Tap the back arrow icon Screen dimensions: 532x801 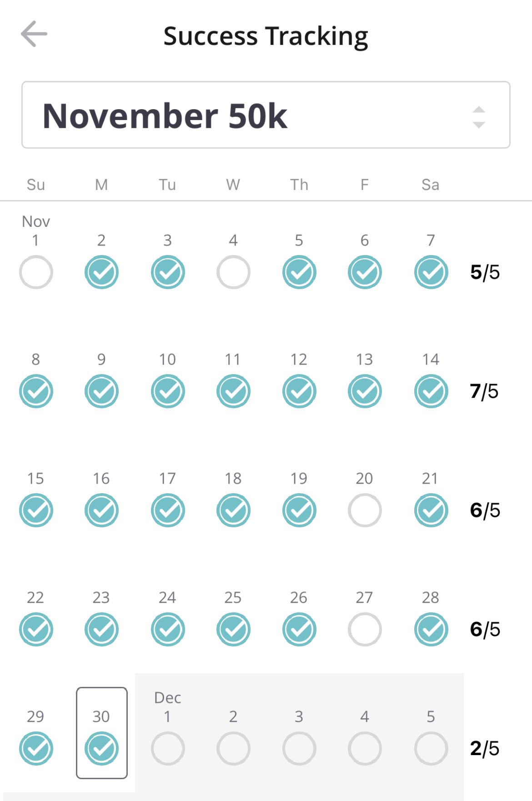click(x=34, y=34)
